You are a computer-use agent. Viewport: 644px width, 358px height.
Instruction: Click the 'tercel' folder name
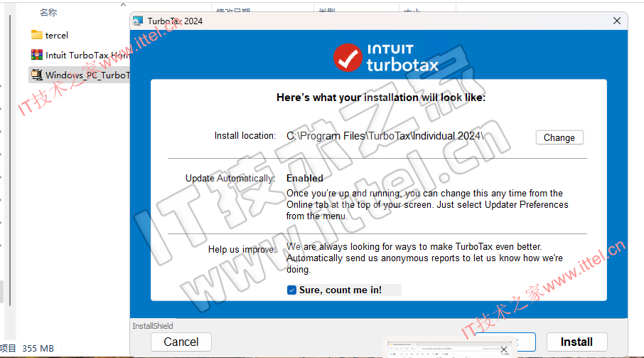point(57,36)
